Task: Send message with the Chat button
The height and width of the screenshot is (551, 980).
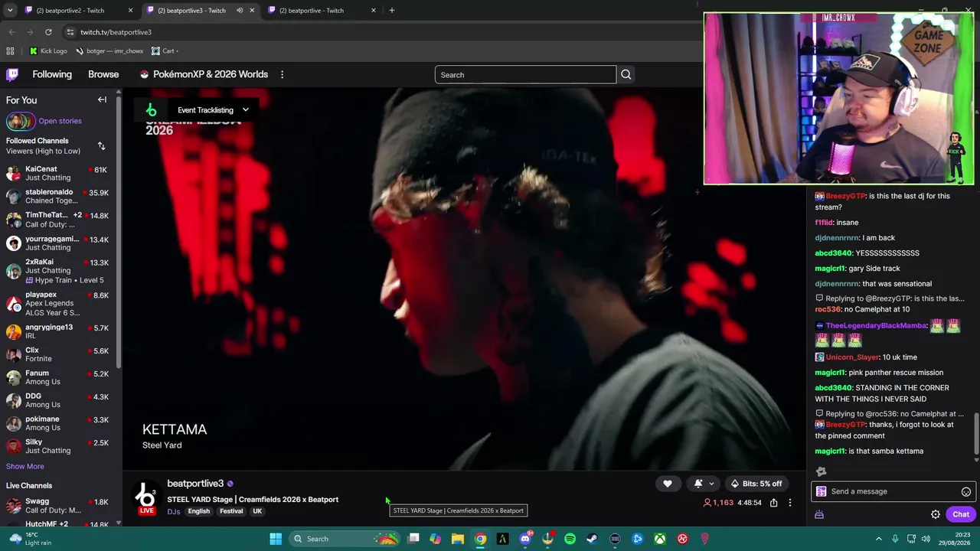Action: pos(961,514)
